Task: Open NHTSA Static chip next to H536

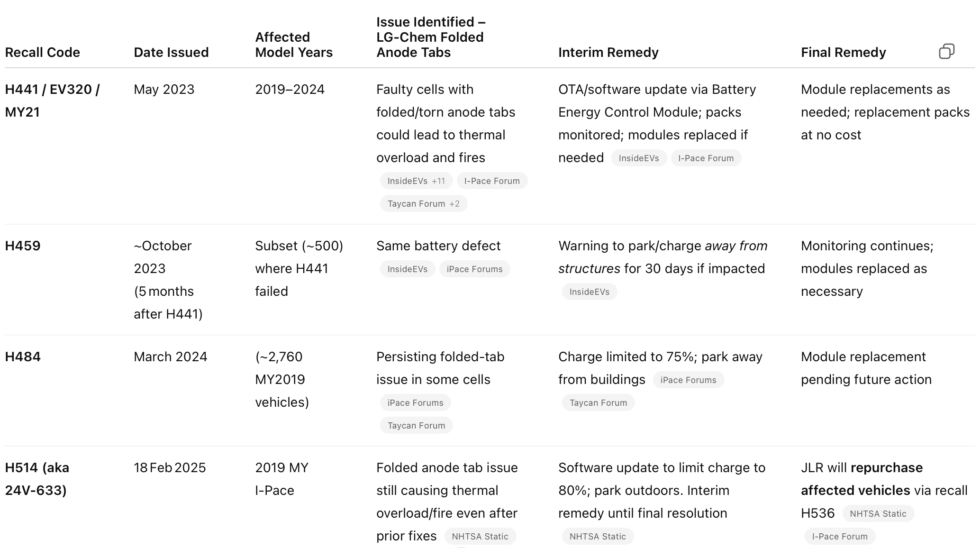Action: (878, 514)
